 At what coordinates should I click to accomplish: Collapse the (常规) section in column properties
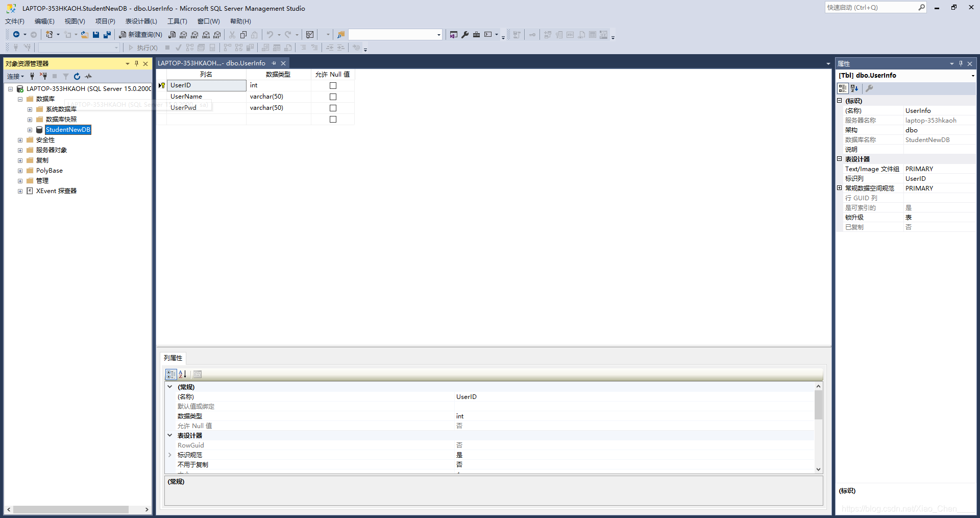(x=170, y=387)
